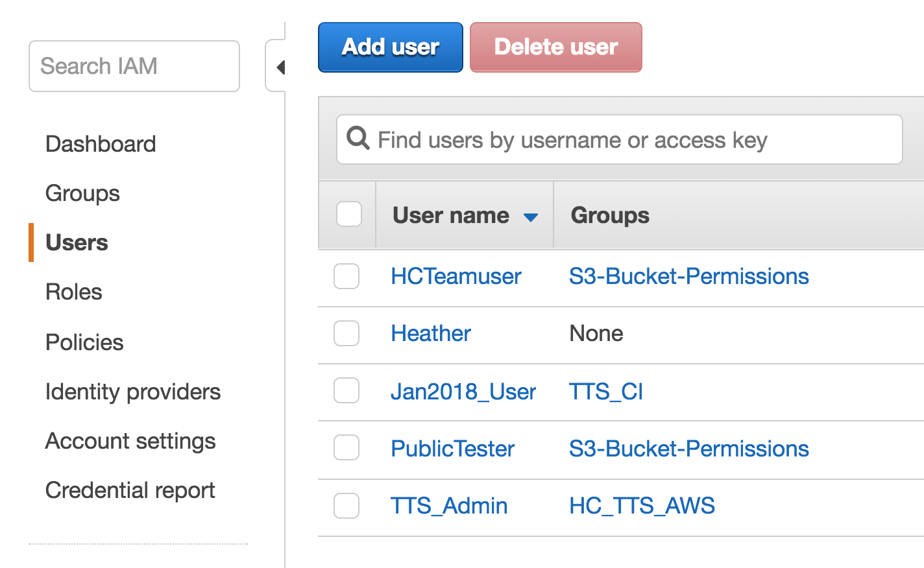The height and width of the screenshot is (568, 924).
Task: Focus the Search IAM field
Action: pyautogui.click(x=134, y=66)
